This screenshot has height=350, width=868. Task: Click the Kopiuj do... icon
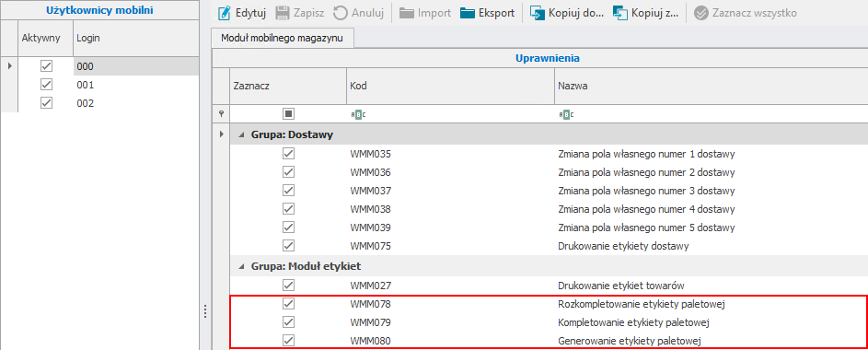538,13
